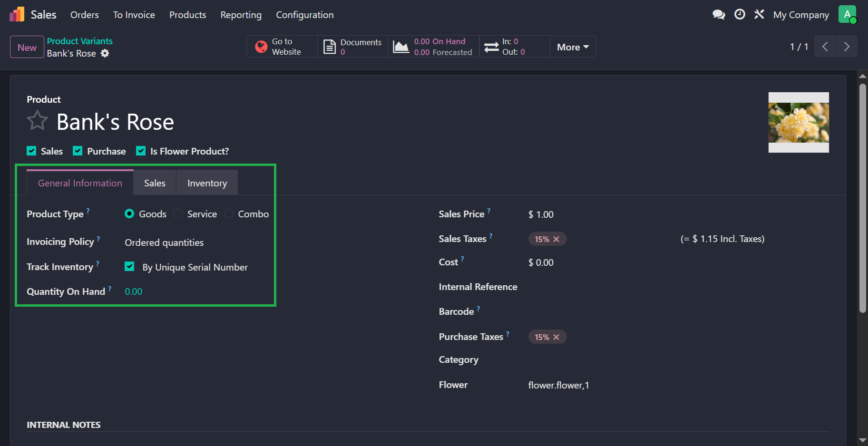Image resolution: width=868 pixels, height=446 pixels.
Task: Open the activities clock icon
Action: (x=740, y=15)
